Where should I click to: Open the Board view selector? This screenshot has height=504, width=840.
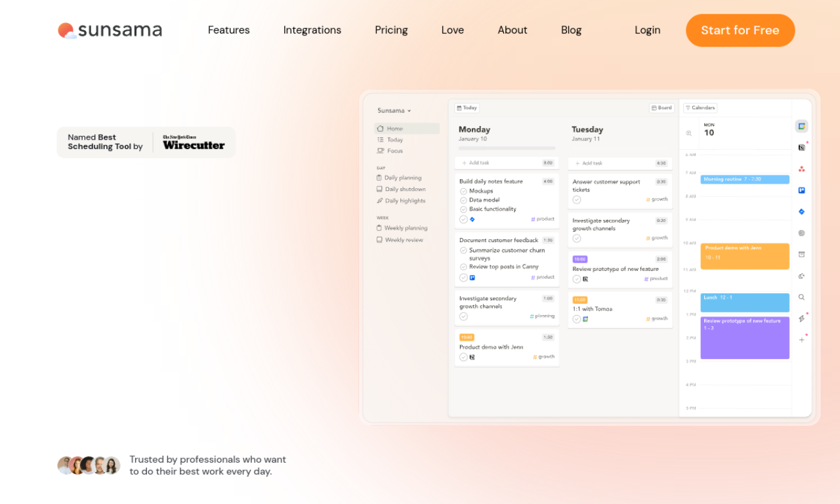tap(661, 108)
